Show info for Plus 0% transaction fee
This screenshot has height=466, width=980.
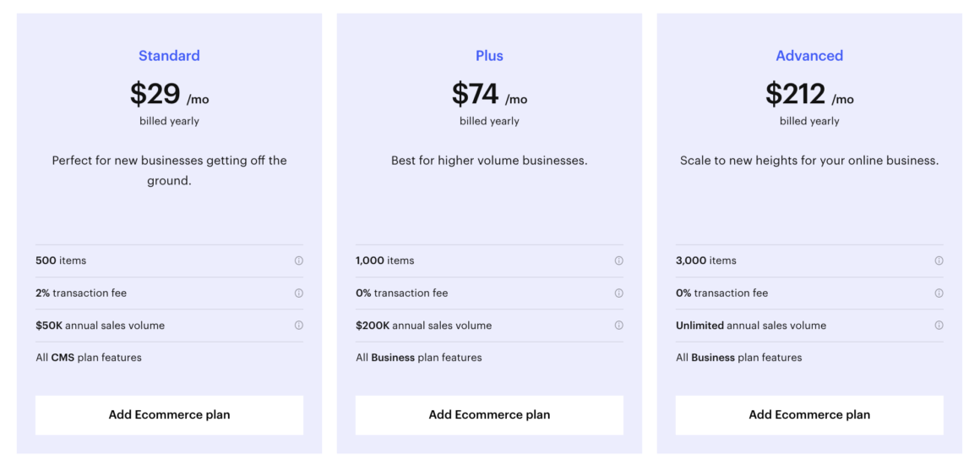click(618, 293)
